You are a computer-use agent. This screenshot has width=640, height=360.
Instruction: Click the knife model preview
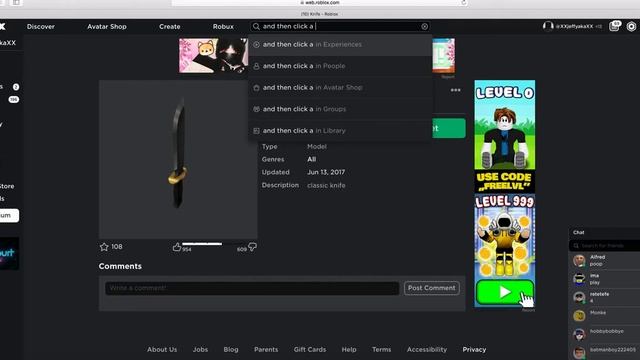point(178,159)
